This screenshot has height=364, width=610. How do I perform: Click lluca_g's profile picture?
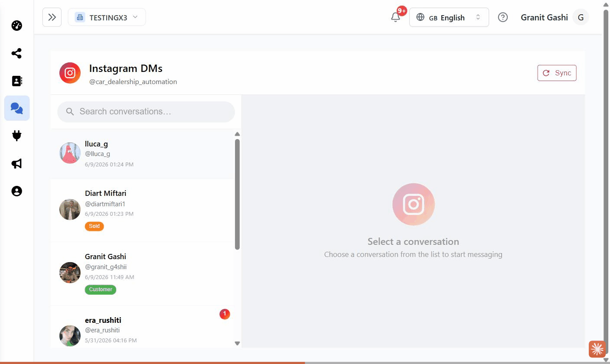pos(70,153)
